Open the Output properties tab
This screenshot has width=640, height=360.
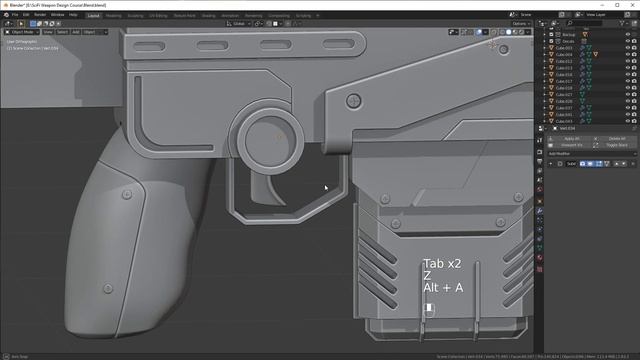point(540,162)
